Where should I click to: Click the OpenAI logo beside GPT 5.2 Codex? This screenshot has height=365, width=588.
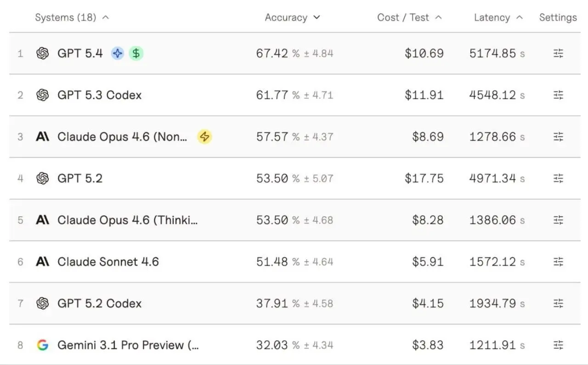(x=43, y=303)
